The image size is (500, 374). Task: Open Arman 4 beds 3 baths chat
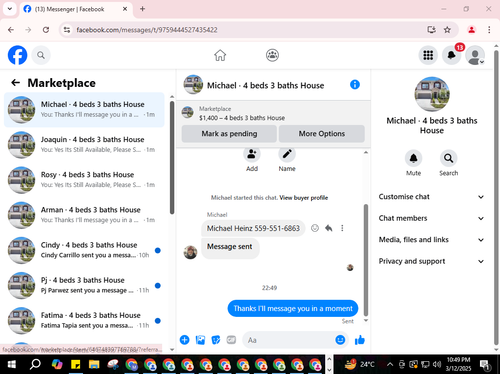(84, 215)
